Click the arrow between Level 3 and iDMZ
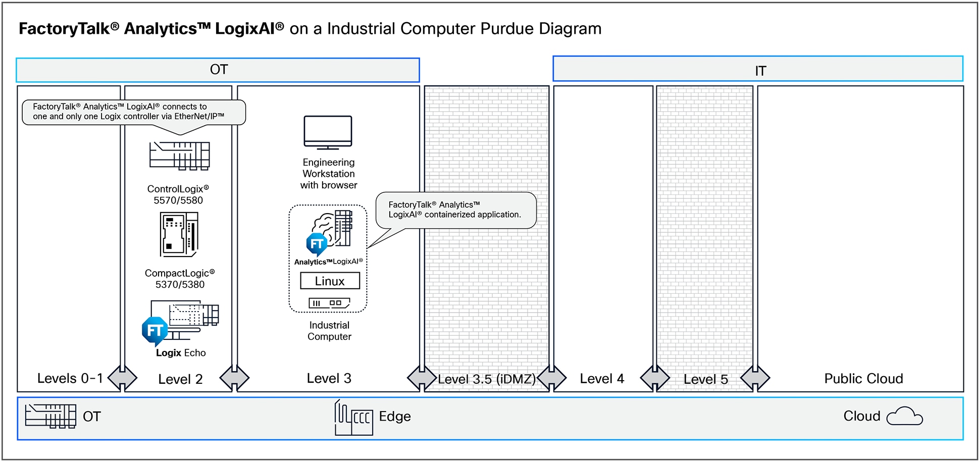980x462 pixels. coord(422,378)
